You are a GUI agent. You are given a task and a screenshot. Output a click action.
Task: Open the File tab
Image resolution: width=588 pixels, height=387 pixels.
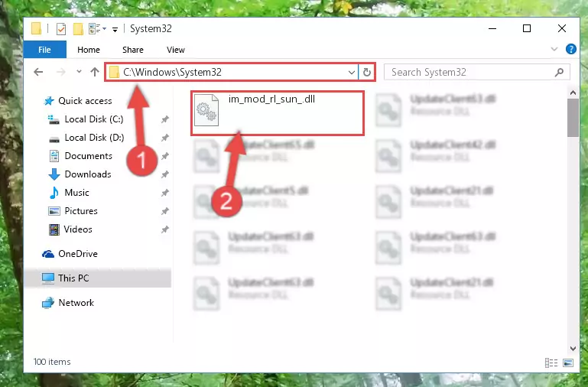[x=44, y=50]
